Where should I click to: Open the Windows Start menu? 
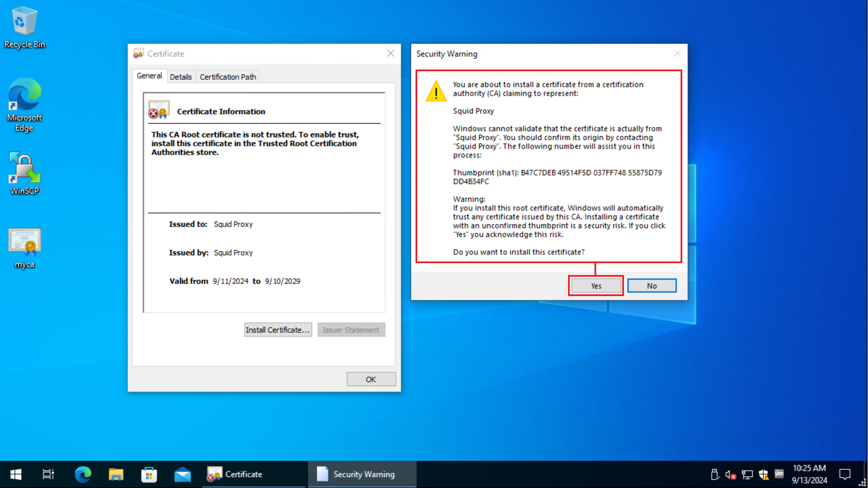[x=16, y=474]
